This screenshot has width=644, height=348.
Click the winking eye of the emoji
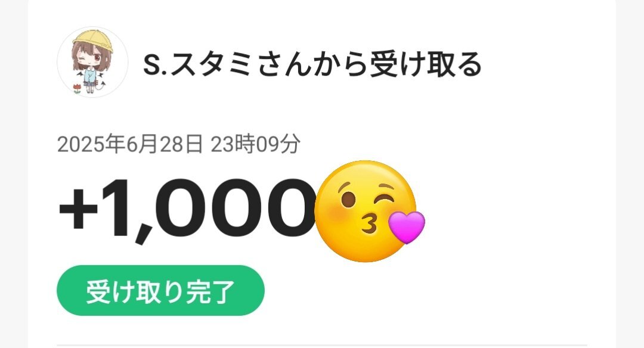386,197
